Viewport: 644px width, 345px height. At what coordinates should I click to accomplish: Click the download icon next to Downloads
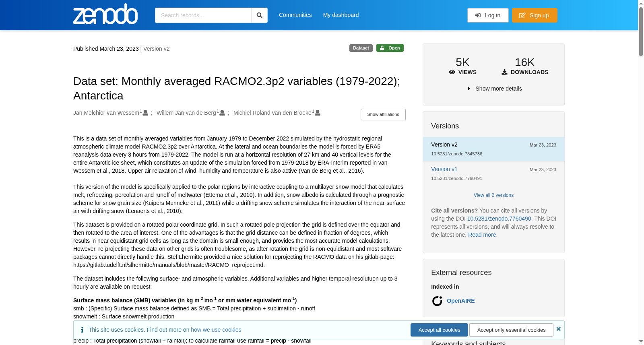504,72
